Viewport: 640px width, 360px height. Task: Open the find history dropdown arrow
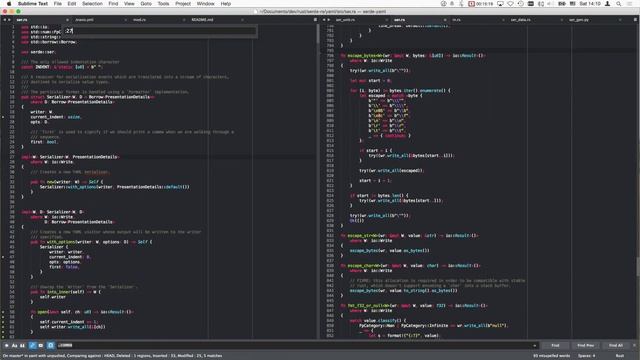click(535, 345)
